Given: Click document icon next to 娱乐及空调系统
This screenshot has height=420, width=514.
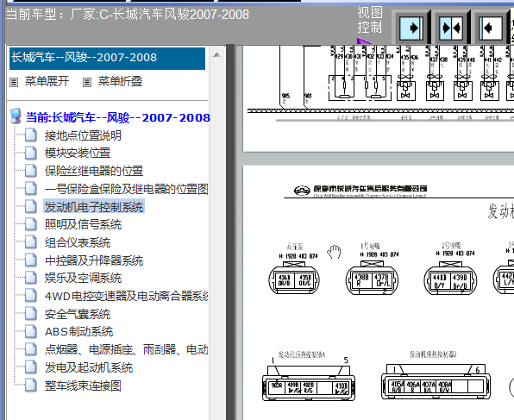Looking at the screenshot, I should click(31, 278).
